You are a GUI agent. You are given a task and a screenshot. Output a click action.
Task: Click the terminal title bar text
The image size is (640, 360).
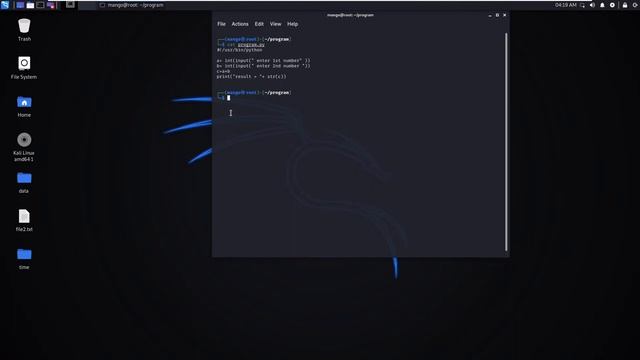coord(350,15)
